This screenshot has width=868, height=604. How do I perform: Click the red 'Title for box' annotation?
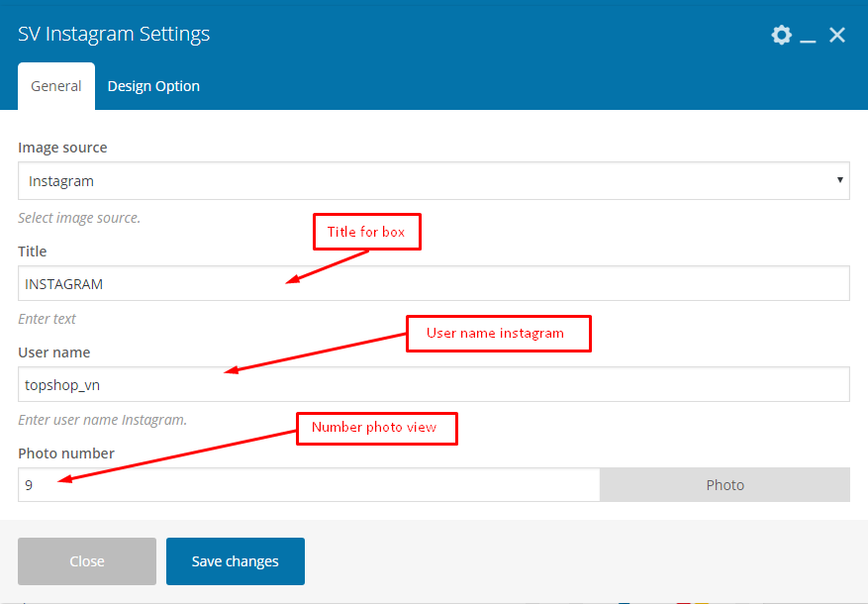click(366, 232)
